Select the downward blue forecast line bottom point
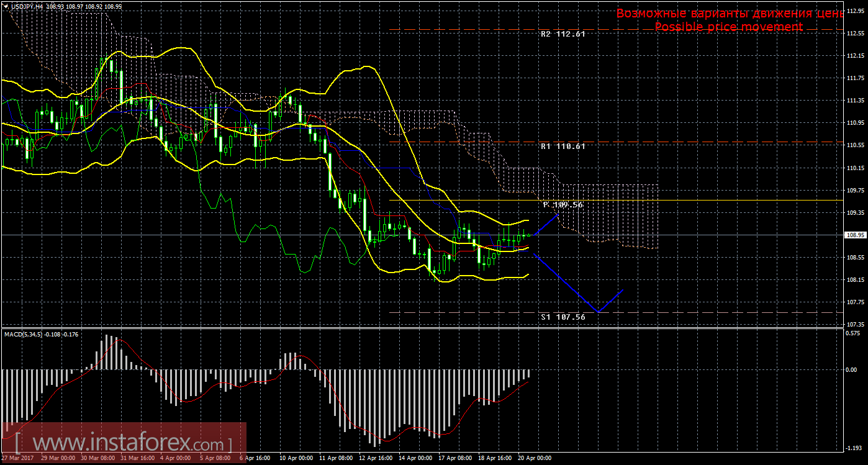This screenshot has width=868, height=465. click(x=598, y=311)
